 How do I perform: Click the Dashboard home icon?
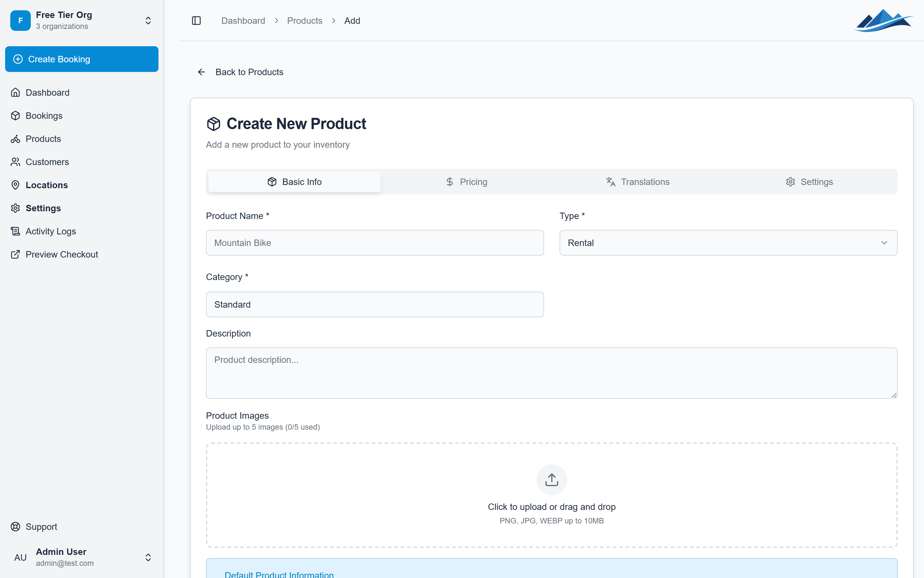[x=15, y=92]
